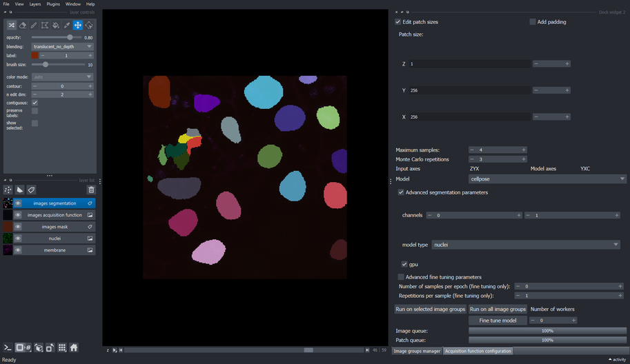Disable the gpu checkbox
This screenshot has height=364, width=630.
click(x=404, y=264)
